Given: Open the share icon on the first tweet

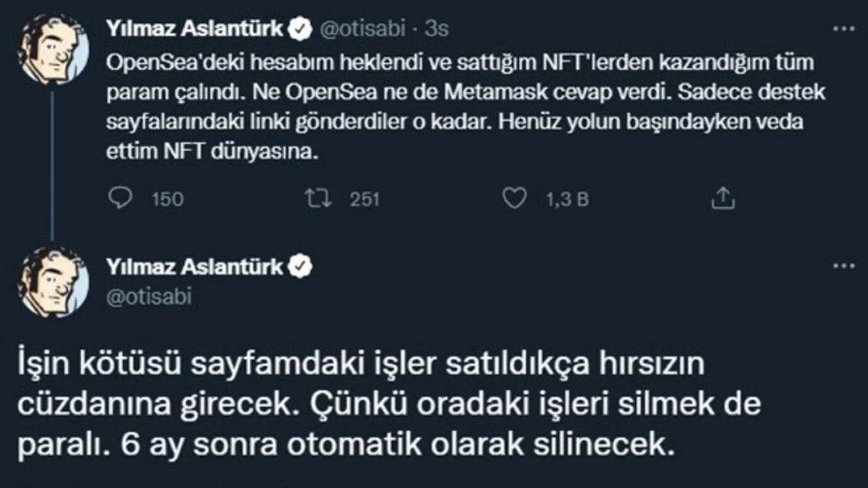Looking at the screenshot, I should tap(720, 195).
